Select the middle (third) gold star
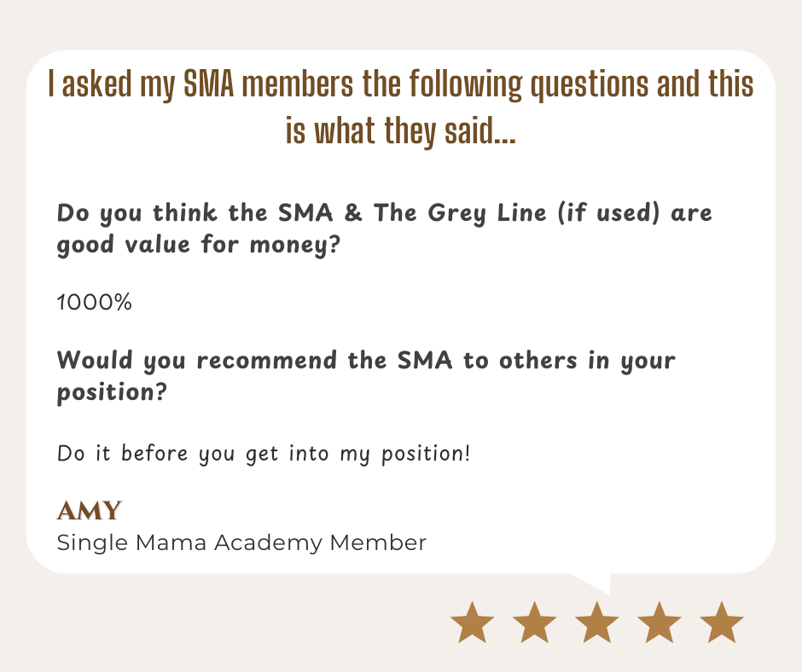Screen dimensions: 802x672 pyautogui.click(x=596, y=623)
